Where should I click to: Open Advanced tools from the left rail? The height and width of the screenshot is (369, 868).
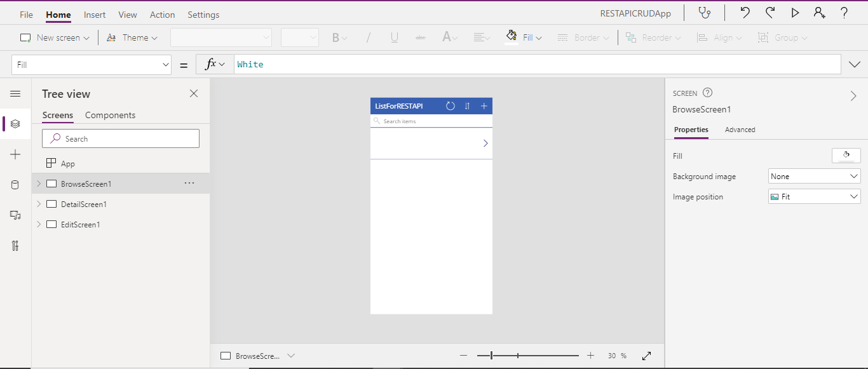tap(15, 246)
